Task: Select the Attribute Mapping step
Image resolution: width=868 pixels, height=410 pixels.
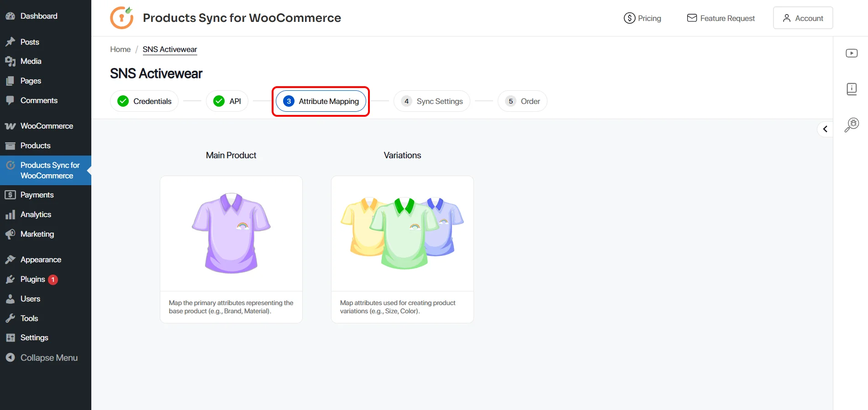Action: coord(321,101)
